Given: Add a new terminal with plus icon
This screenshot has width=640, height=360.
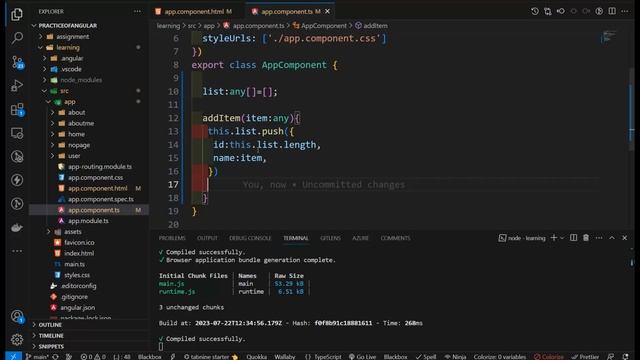Looking at the screenshot, I should click(x=554, y=238).
